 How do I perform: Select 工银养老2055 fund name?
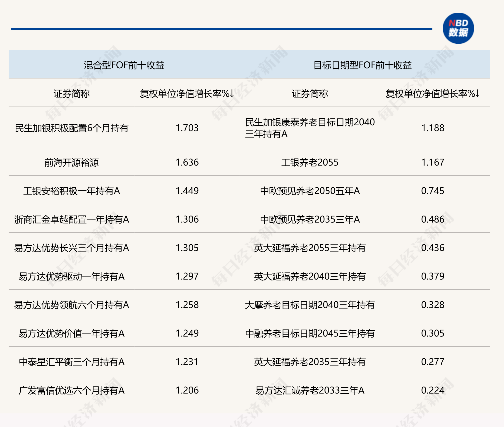(310, 162)
